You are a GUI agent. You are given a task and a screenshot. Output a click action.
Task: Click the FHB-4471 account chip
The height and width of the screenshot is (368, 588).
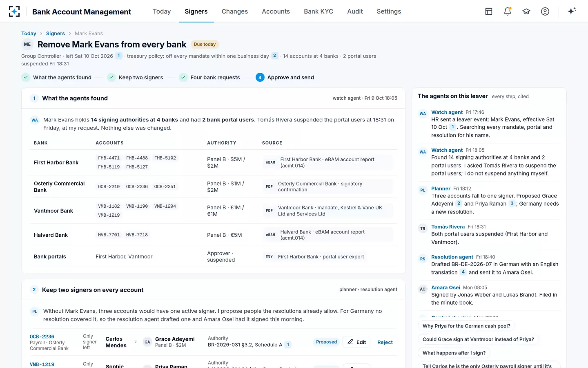(x=109, y=158)
